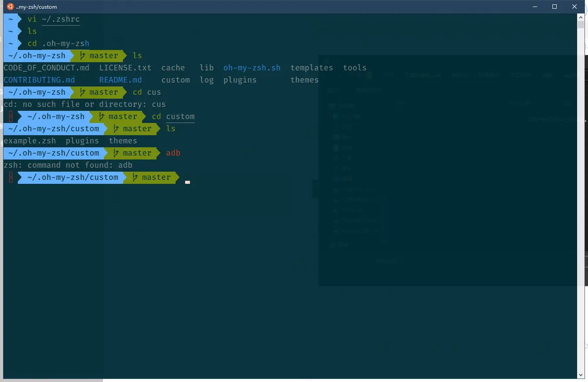
Task: Click the window title '..my-zsh/custom'
Action: (x=37, y=7)
